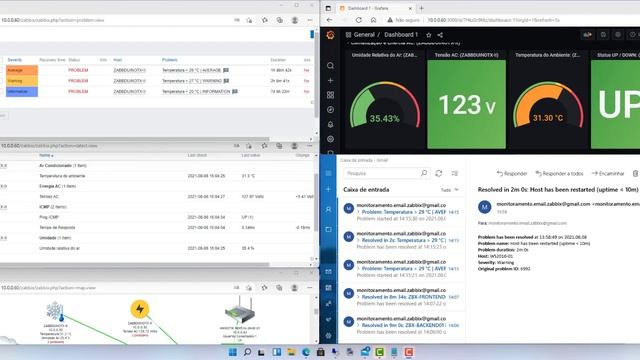Open Windows taskbar search

[247, 352]
